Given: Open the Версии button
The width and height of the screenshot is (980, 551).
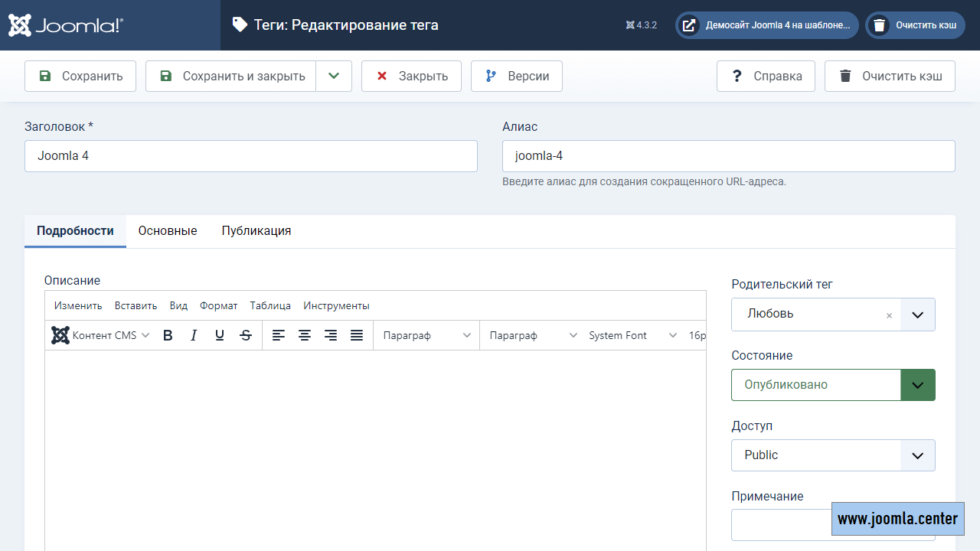Looking at the screenshot, I should [517, 76].
